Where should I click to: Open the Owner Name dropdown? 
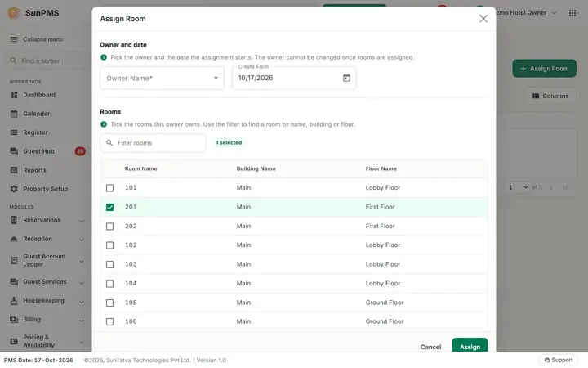click(162, 79)
